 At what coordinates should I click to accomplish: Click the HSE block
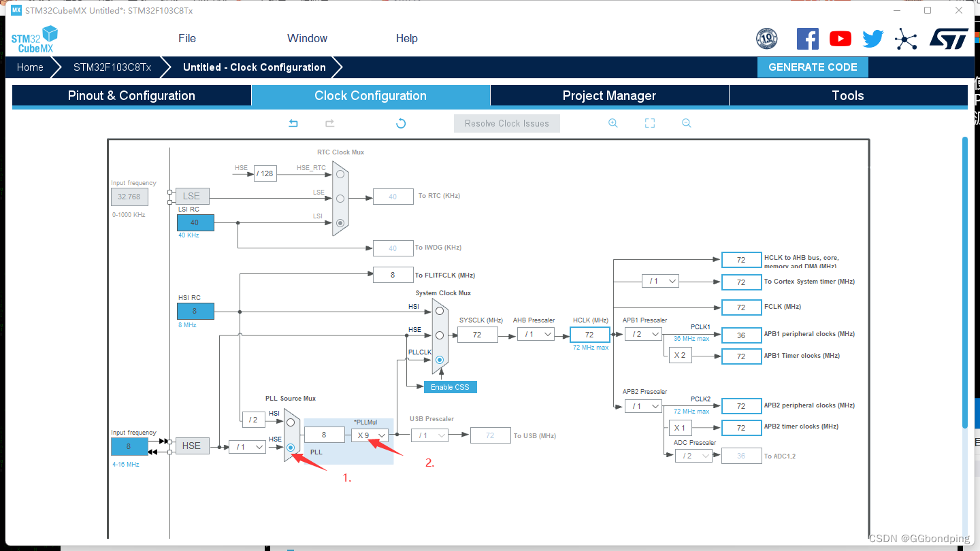pyautogui.click(x=192, y=446)
